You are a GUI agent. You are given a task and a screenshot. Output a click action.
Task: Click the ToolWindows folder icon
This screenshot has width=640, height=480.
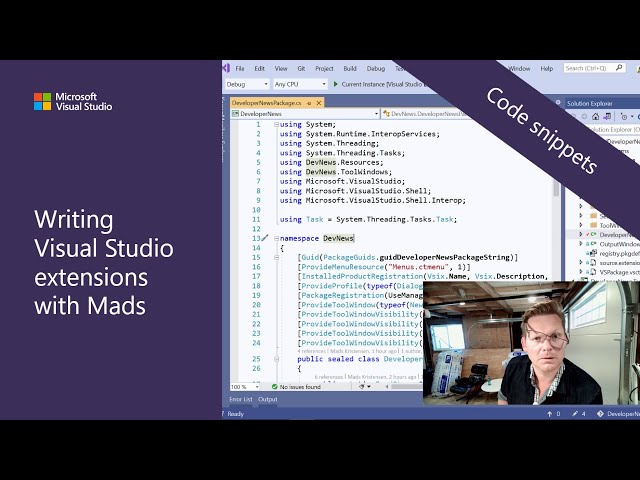593,225
